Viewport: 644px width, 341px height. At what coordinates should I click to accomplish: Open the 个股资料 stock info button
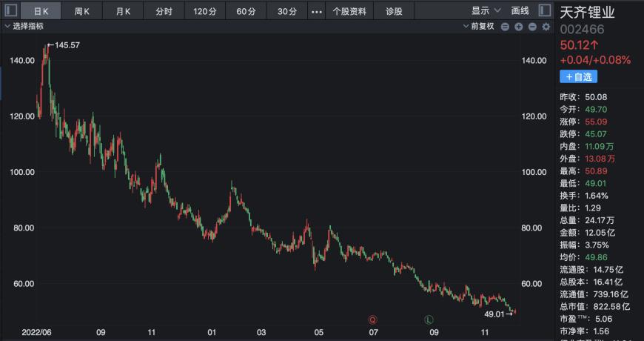[349, 12]
